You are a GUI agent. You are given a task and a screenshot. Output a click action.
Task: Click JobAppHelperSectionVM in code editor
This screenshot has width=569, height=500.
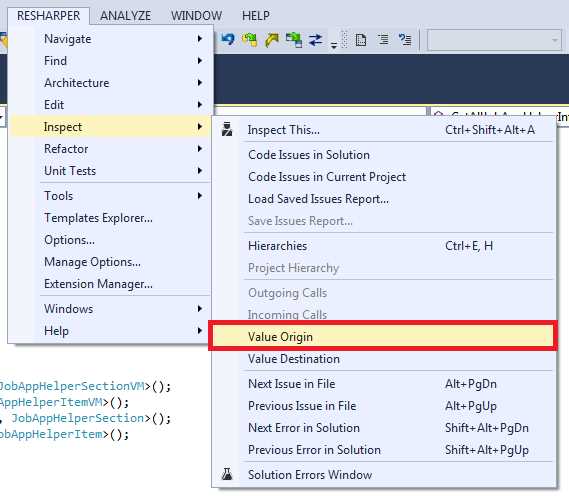pos(72,386)
